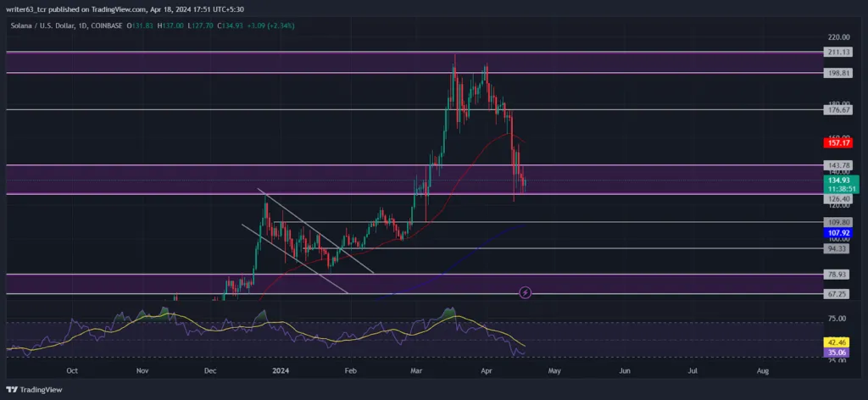868x400 pixels.
Task: Click the close value 'C134.93' in header
Action: tap(231, 25)
